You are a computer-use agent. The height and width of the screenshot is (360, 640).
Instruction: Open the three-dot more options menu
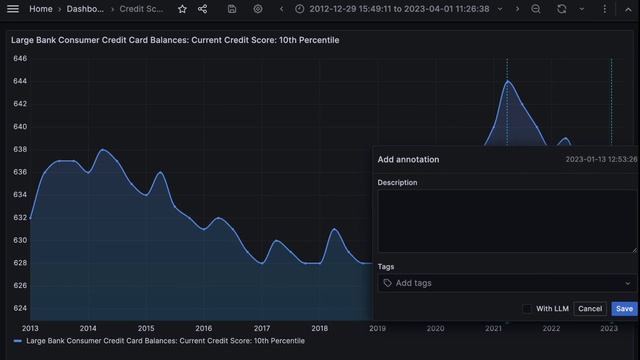coord(604,9)
